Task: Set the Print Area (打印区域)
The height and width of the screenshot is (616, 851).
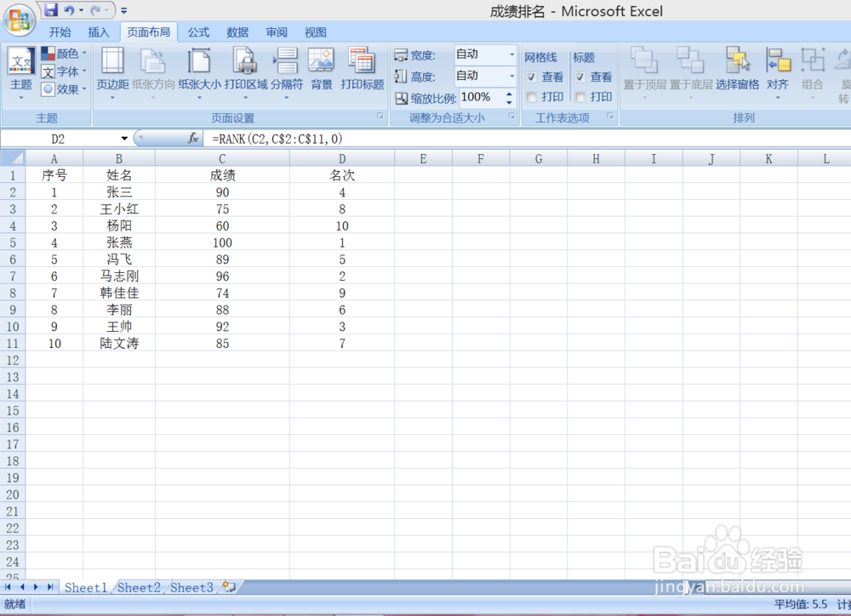Action: 243,72
